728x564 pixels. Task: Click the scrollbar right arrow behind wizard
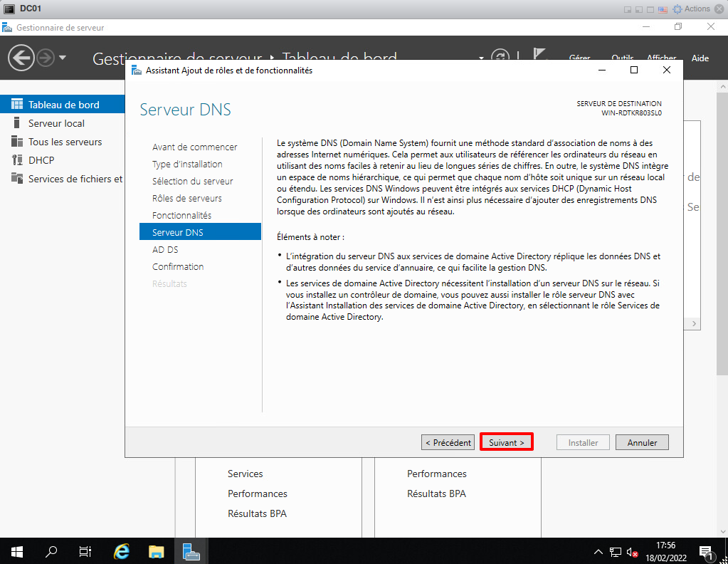pos(695,323)
